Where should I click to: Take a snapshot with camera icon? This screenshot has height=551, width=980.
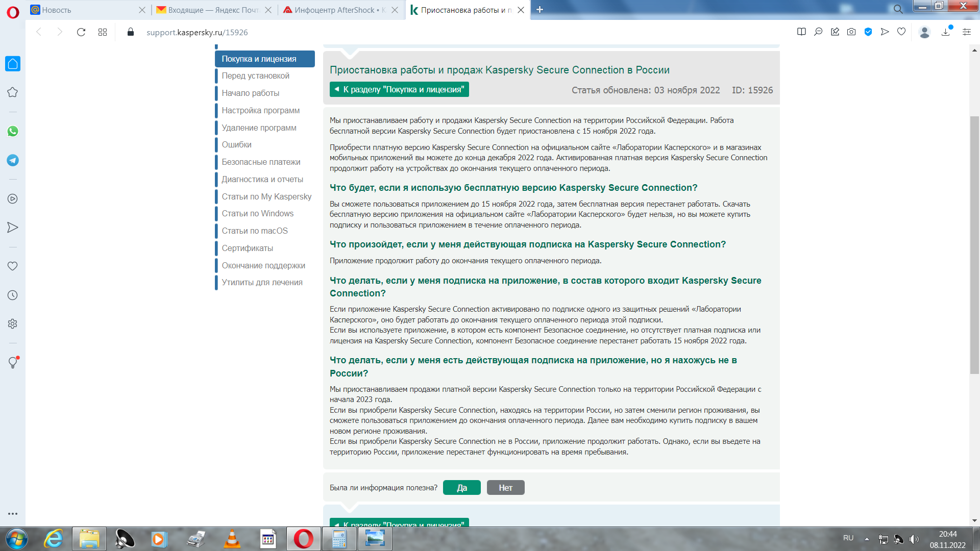pos(851,32)
